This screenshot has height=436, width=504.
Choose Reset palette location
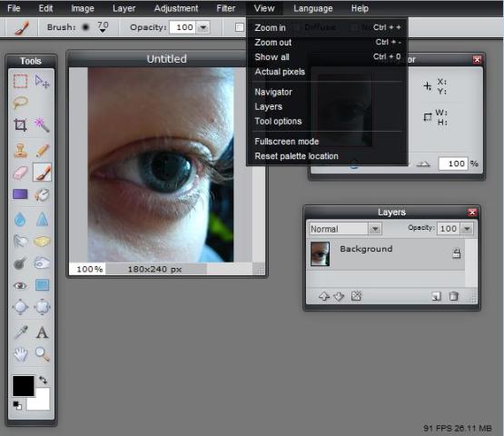click(327, 156)
